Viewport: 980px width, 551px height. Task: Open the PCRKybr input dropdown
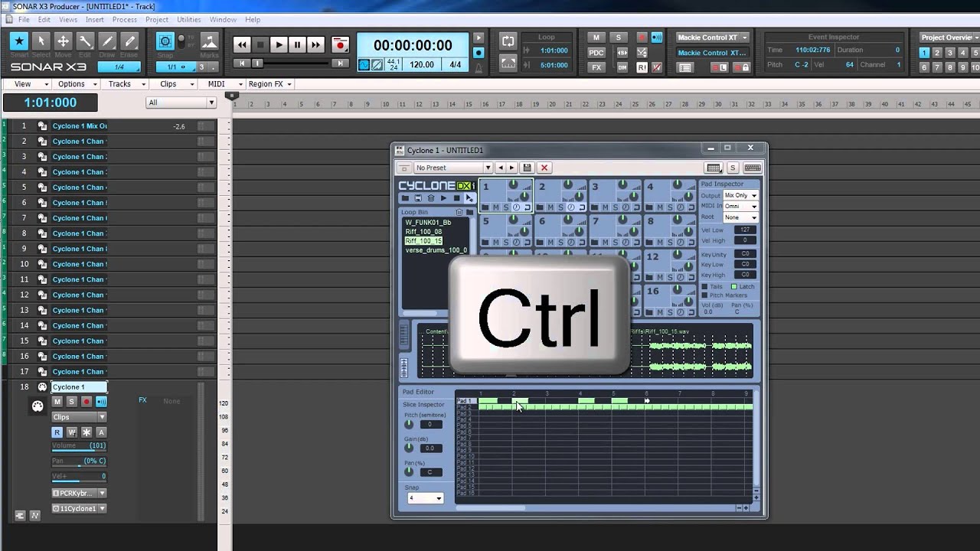tap(79, 494)
